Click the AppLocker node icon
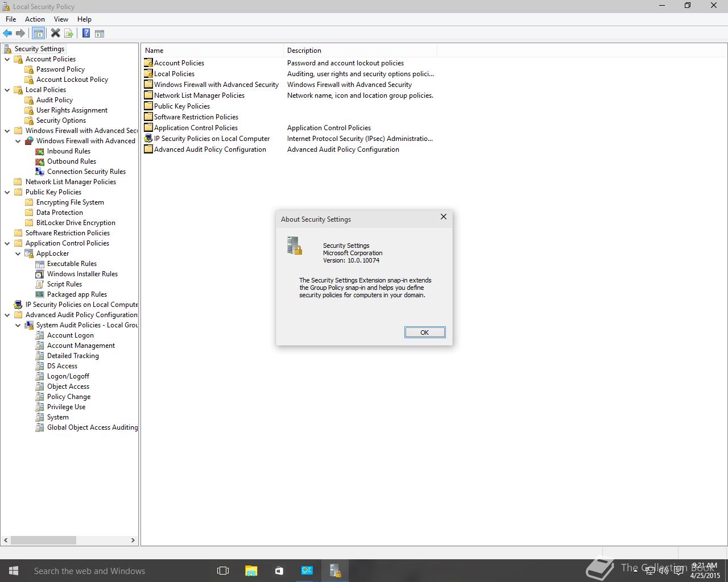This screenshot has width=728, height=582. click(29, 253)
